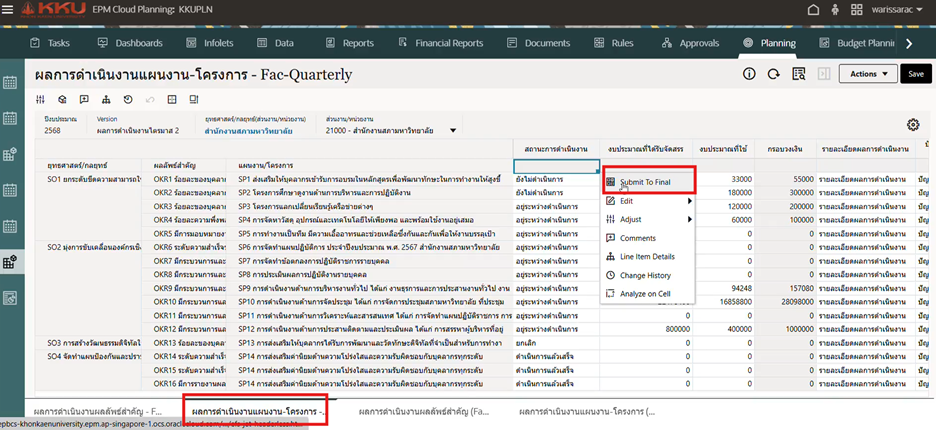Choose Analyze on Cell in the context menu
The width and height of the screenshot is (936, 430).
tap(648, 294)
